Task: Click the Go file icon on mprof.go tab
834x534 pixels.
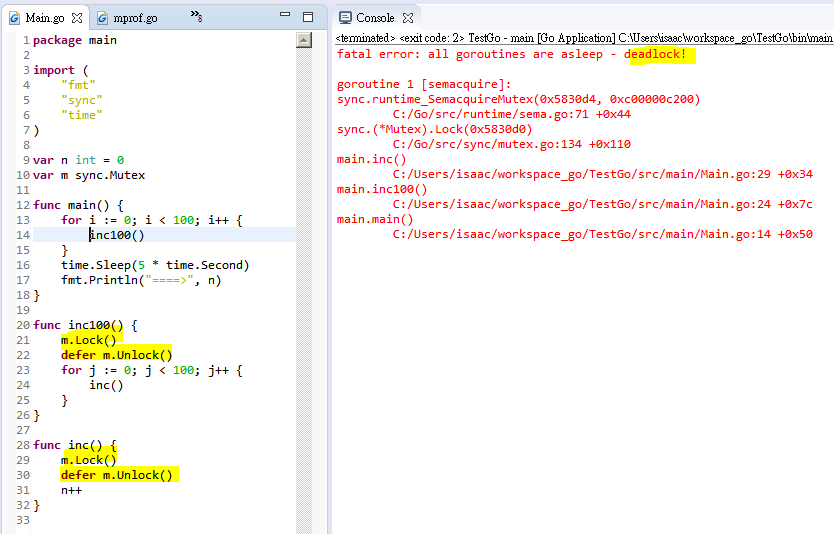Action: 104,18
